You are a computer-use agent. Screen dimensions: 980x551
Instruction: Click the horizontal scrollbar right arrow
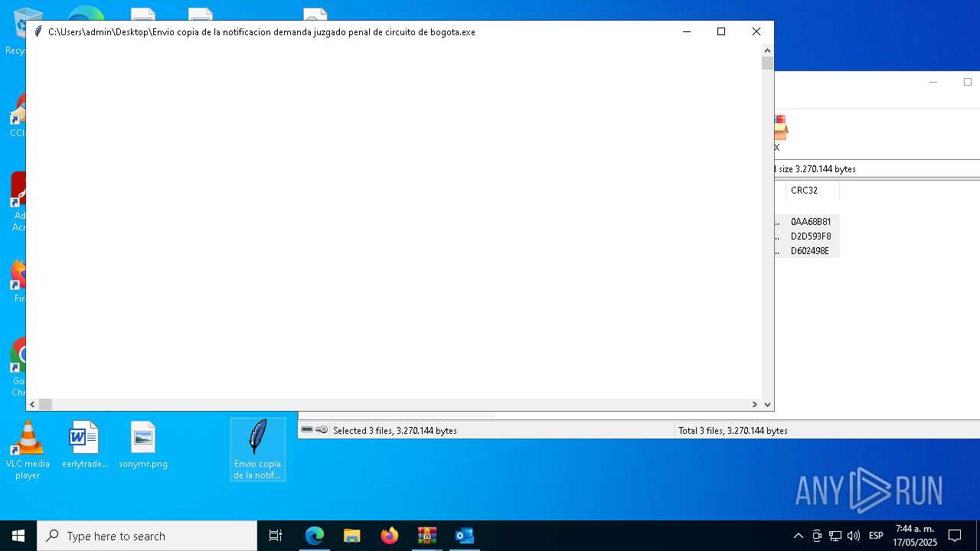pyautogui.click(x=755, y=404)
